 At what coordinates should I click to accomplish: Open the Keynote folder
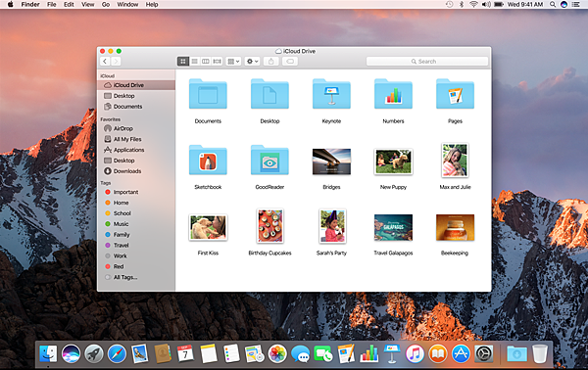(331, 101)
